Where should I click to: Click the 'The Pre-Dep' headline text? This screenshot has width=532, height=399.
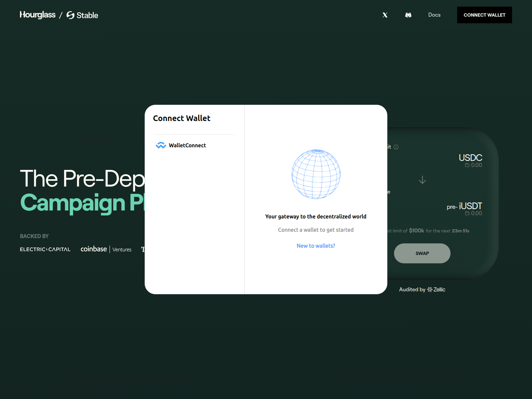tap(82, 179)
